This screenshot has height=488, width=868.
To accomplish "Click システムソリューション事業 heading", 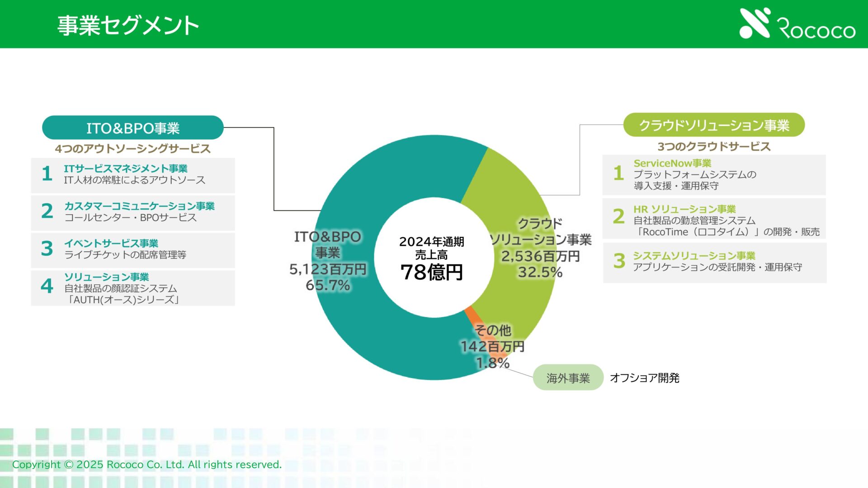I will coord(694,256).
